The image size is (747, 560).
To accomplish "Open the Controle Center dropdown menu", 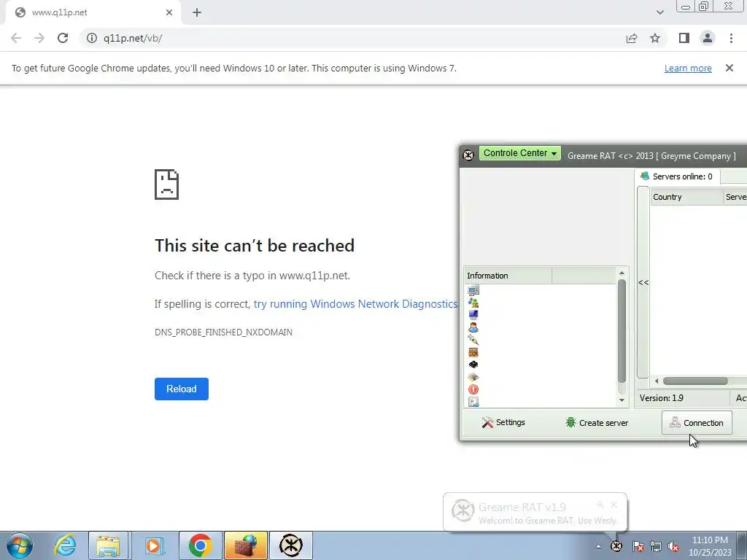I will pyautogui.click(x=519, y=153).
